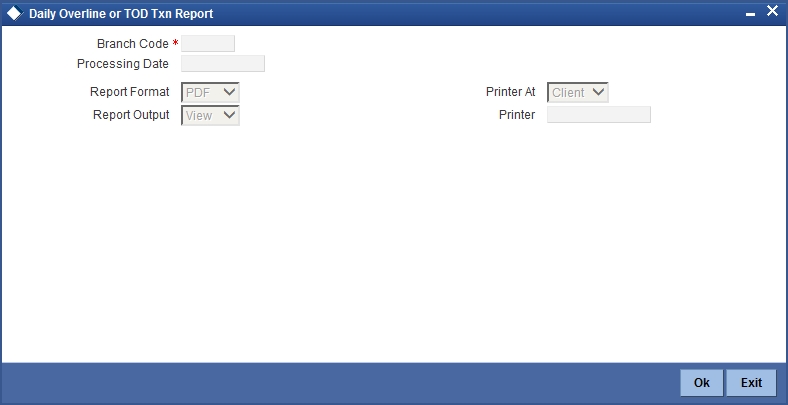This screenshot has width=788, height=405.
Task: Open the Printer At Client dropdown
Action: tap(577, 92)
